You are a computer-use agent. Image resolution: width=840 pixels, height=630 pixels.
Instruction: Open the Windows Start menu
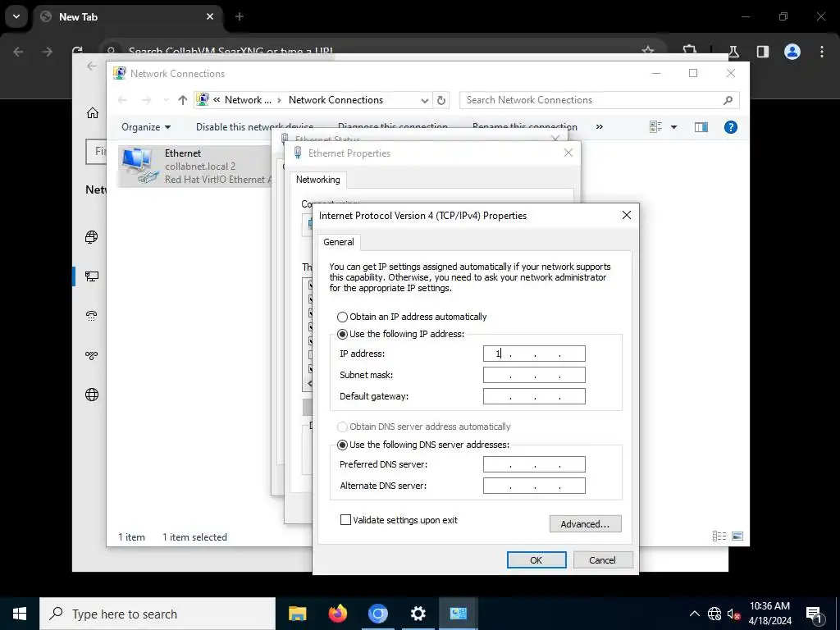pos(20,614)
